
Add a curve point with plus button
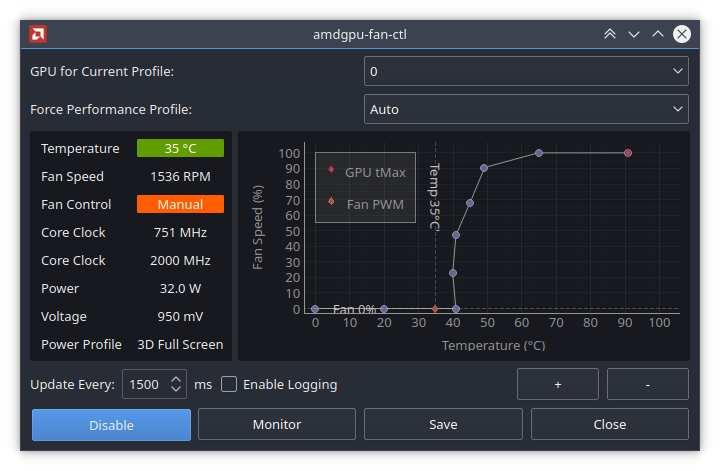pos(558,384)
